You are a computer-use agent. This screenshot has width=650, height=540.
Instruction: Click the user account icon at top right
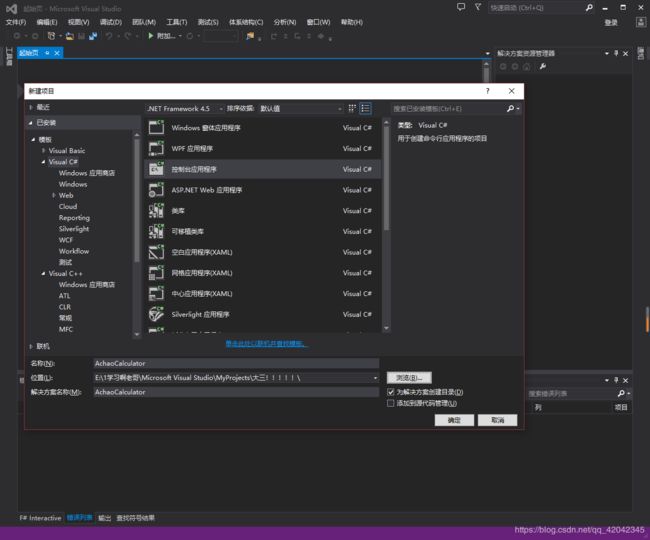640,22
